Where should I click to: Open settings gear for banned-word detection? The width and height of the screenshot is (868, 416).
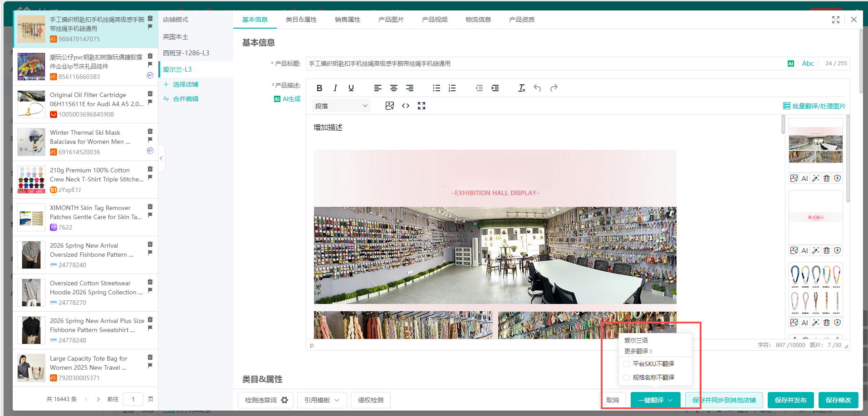tap(284, 400)
